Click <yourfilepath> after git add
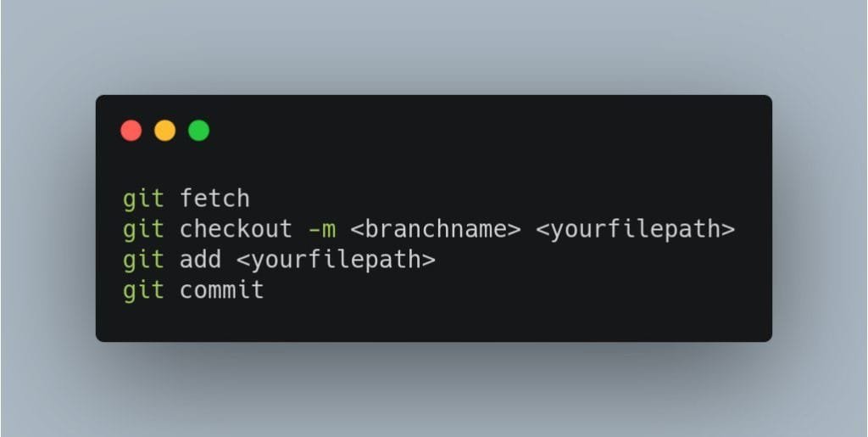The width and height of the screenshot is (868, 437). click(x=336, y=261)
